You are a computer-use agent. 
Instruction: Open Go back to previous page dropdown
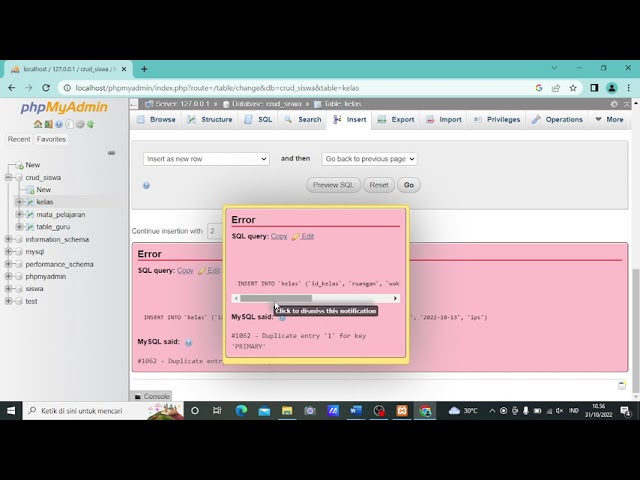[369, 159]
